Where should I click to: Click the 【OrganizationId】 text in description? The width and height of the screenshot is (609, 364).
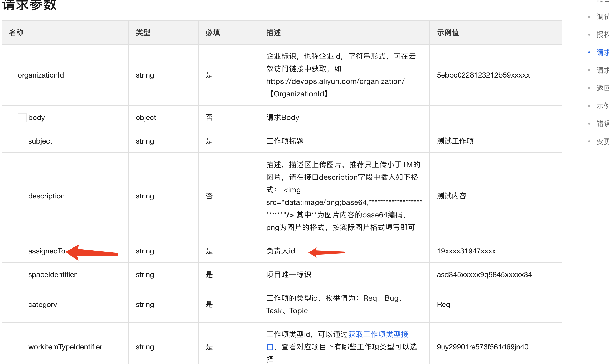(298, 94)
